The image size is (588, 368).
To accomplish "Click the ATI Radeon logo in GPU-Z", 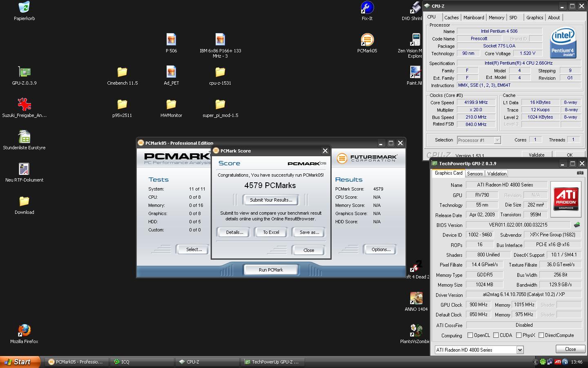I will pos(566,199).
